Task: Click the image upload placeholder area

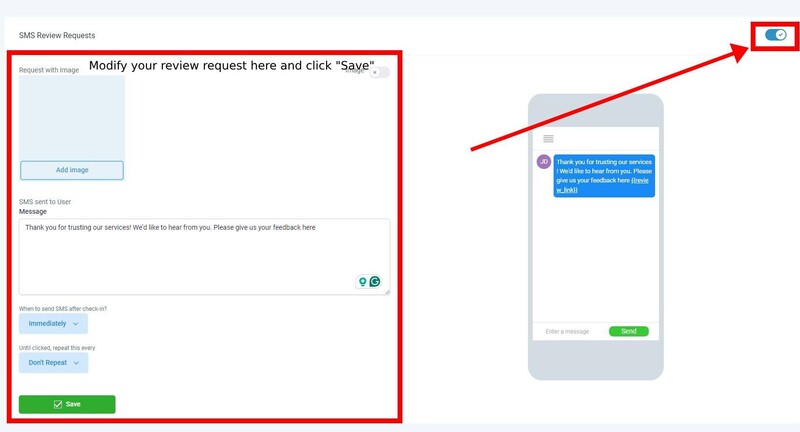Action: (x=72, y=118)
